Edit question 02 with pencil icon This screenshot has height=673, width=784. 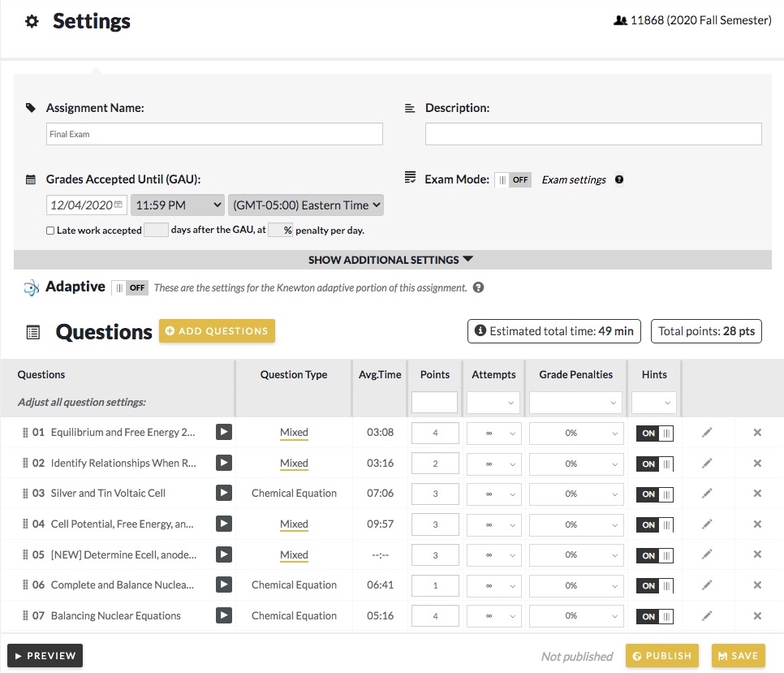coord(707,464)
